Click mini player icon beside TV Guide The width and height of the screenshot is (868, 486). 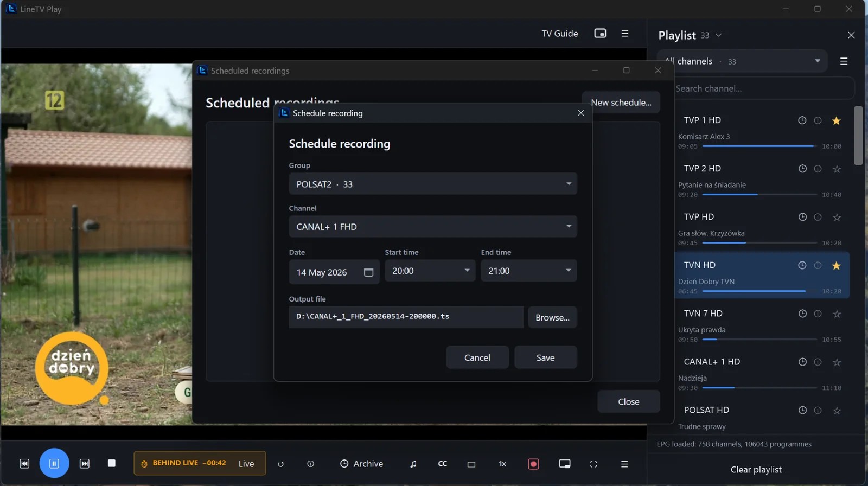click(600, 33)
